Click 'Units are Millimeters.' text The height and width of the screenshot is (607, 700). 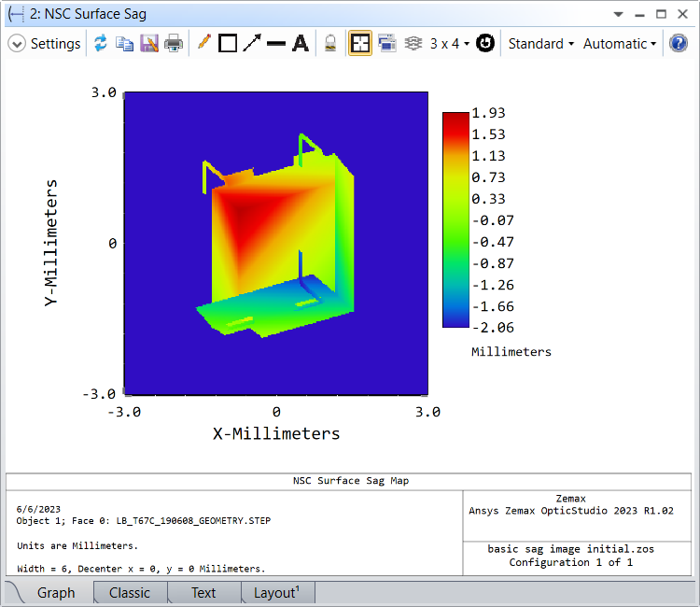(77, 545)
